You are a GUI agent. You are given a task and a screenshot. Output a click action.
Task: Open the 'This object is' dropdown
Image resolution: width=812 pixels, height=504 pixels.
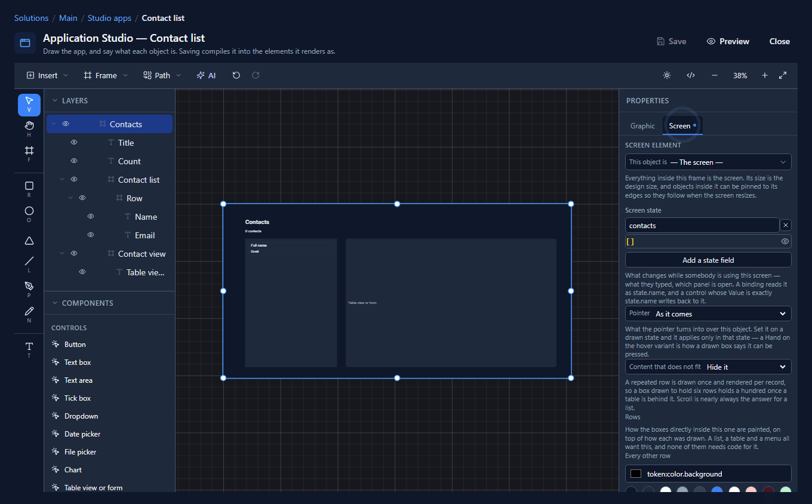click(x=708, y=162)
